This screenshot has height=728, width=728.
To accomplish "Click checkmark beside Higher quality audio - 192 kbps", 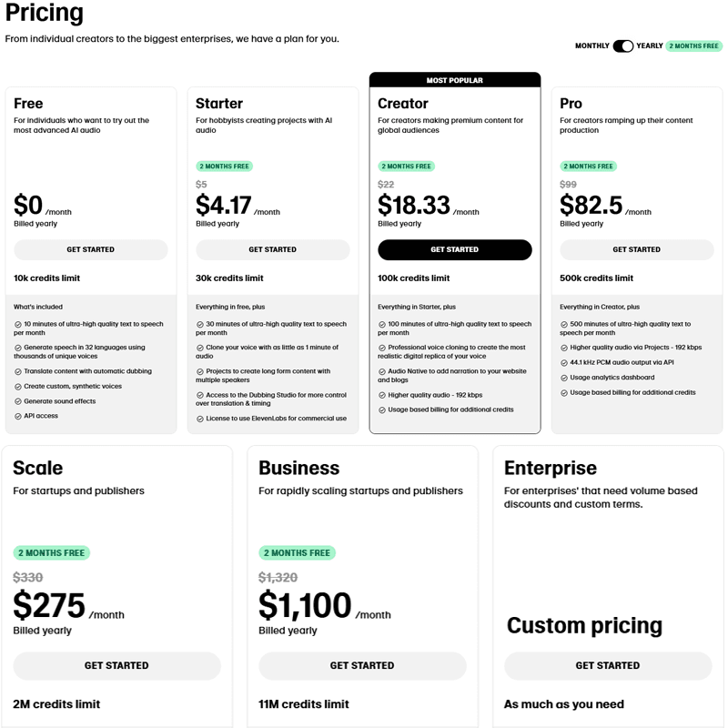I will tap(382, 395).
